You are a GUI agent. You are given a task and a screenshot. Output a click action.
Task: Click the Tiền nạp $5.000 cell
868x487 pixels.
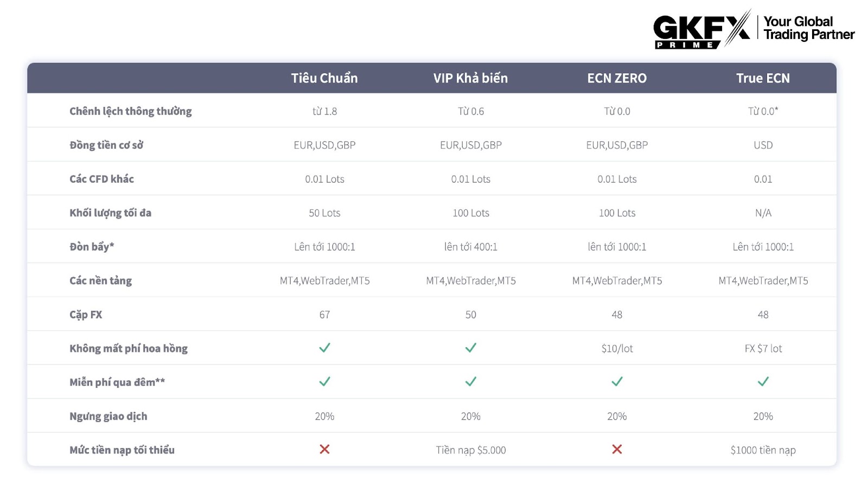[471, 450]
